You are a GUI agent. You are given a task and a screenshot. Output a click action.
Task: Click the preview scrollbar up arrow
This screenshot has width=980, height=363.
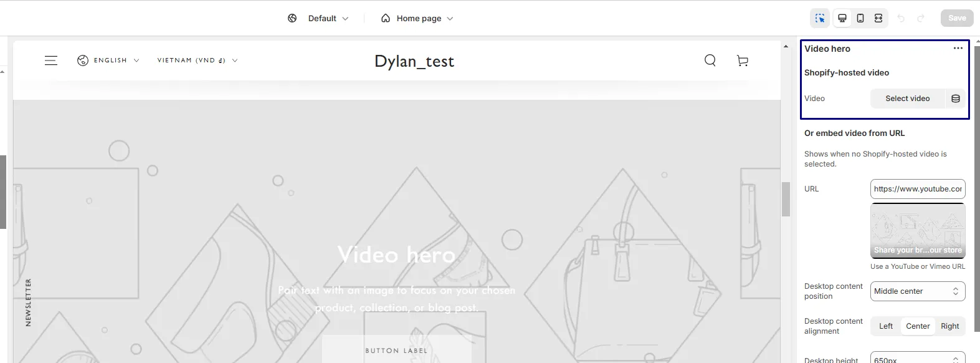pyautogui.click(x=786, y=46)
